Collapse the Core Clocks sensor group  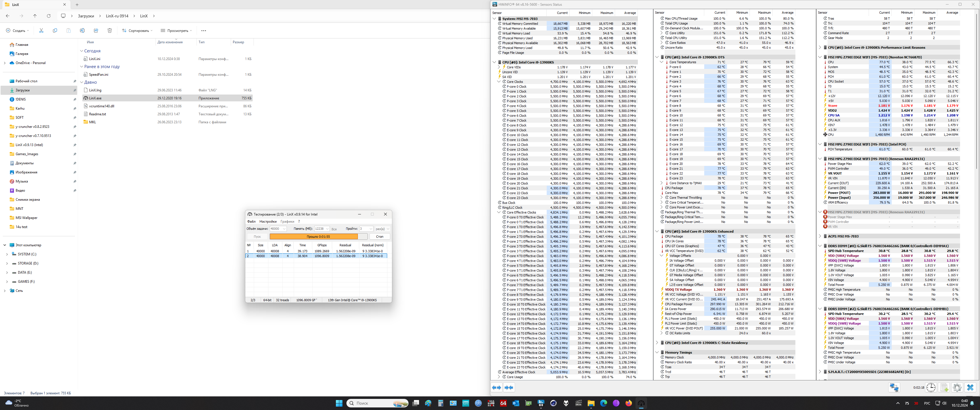(x=499, y=81)
